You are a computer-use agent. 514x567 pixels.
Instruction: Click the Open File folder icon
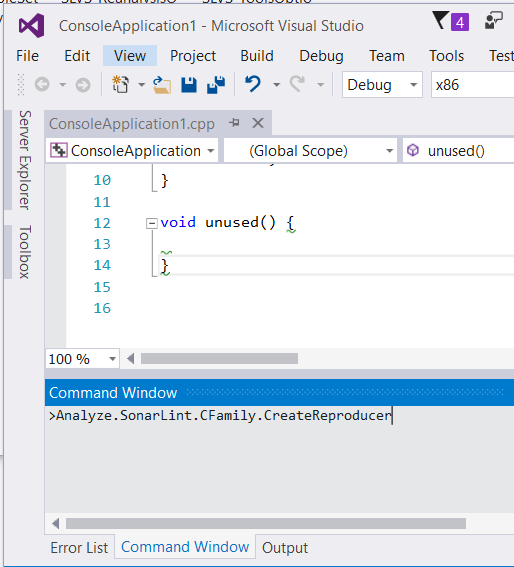coord(162,85)
